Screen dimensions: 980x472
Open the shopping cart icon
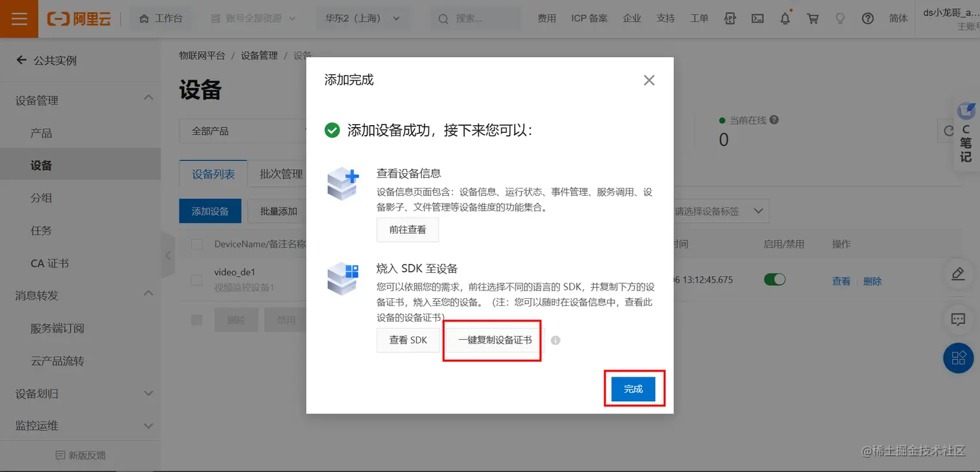[812, 19]
